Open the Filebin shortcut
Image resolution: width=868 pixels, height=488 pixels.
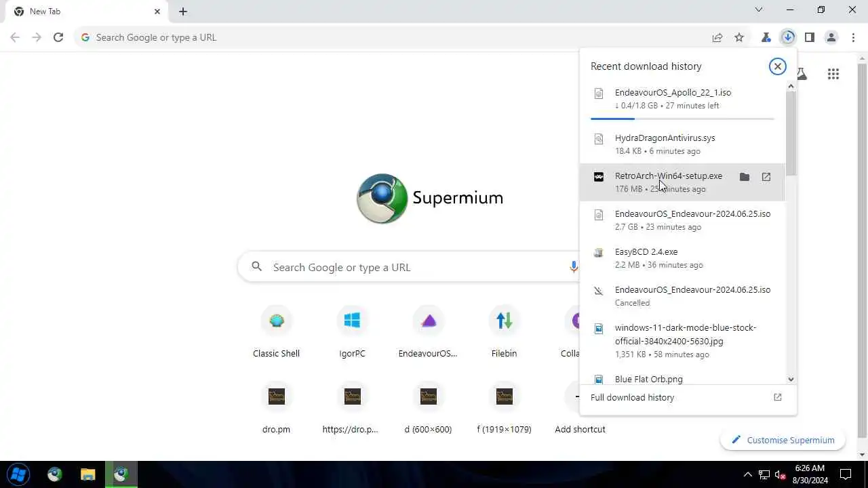(504, 331)
